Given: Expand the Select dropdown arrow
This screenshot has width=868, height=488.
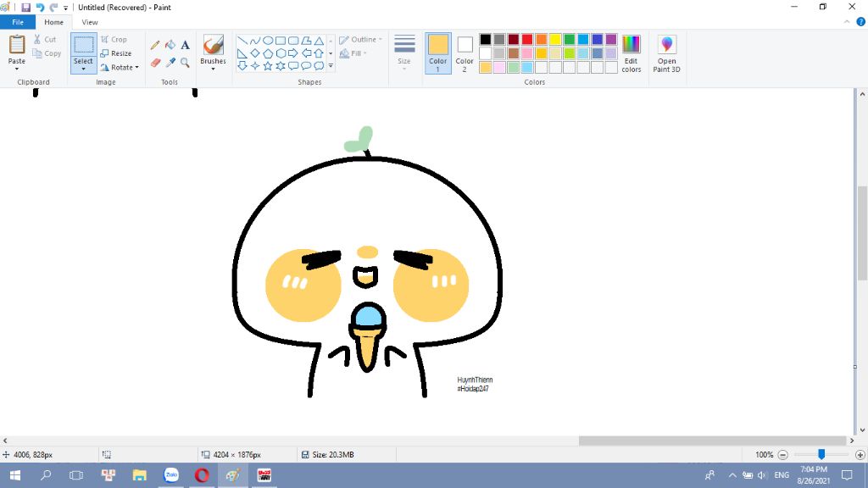Looking at the screenshot, I should point(84,69).
